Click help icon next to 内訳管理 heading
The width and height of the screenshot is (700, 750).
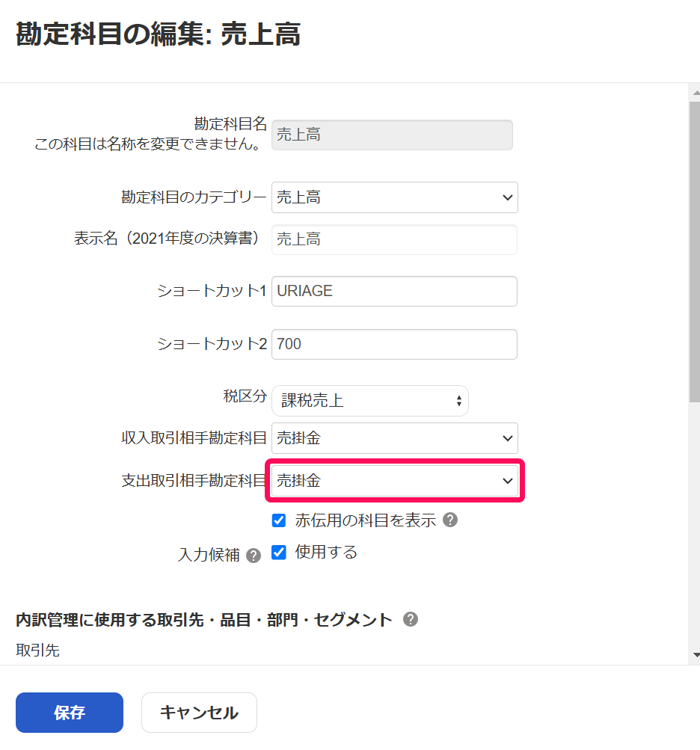point(410,619)
